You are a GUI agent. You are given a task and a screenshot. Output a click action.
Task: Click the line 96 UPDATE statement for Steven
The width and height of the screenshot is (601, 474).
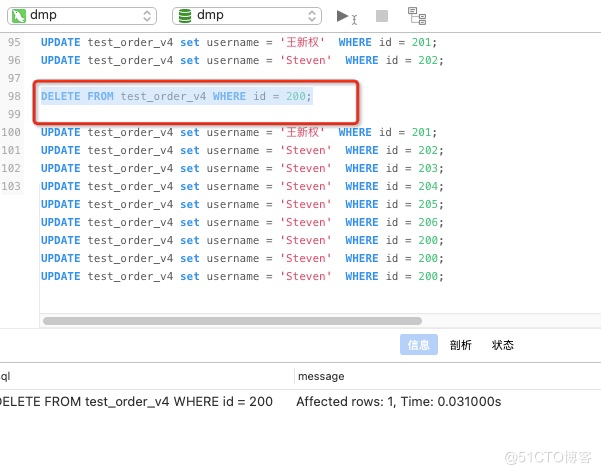[x=242, y=60]
